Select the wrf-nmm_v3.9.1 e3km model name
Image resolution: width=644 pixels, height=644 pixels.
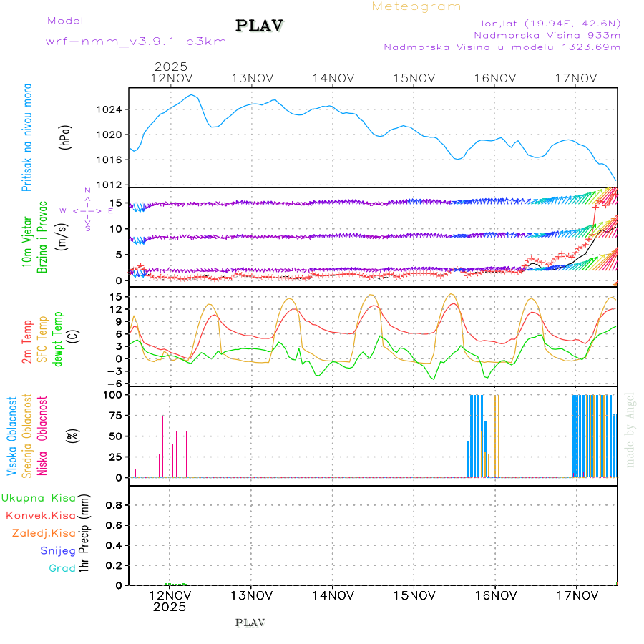(136, 42)
